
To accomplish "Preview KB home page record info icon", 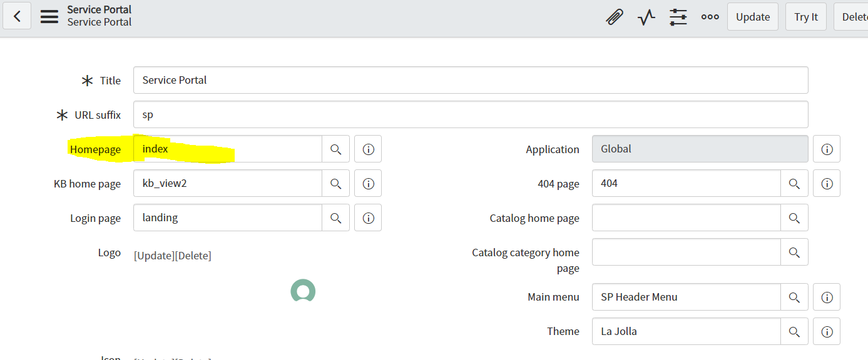I will point(368,183).
